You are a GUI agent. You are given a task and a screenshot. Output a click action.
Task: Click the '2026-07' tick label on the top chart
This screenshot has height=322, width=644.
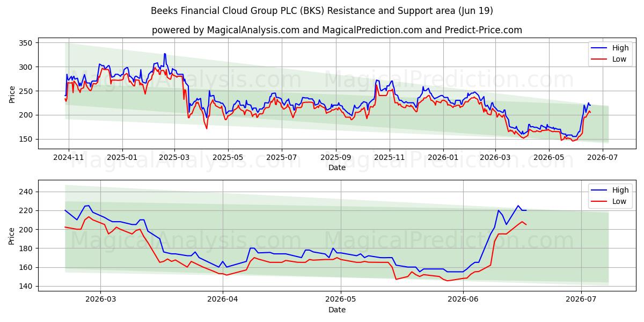tap(603, 158)
